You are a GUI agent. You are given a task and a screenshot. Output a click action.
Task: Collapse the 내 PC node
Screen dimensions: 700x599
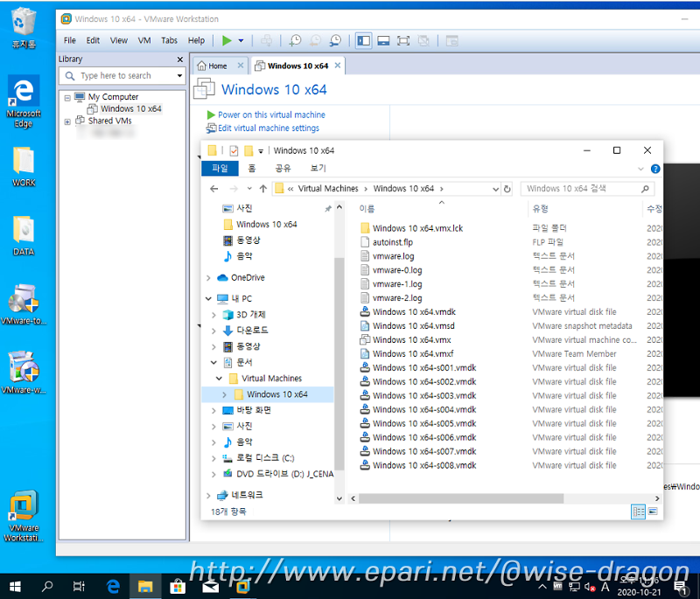[x=208, y=298]
